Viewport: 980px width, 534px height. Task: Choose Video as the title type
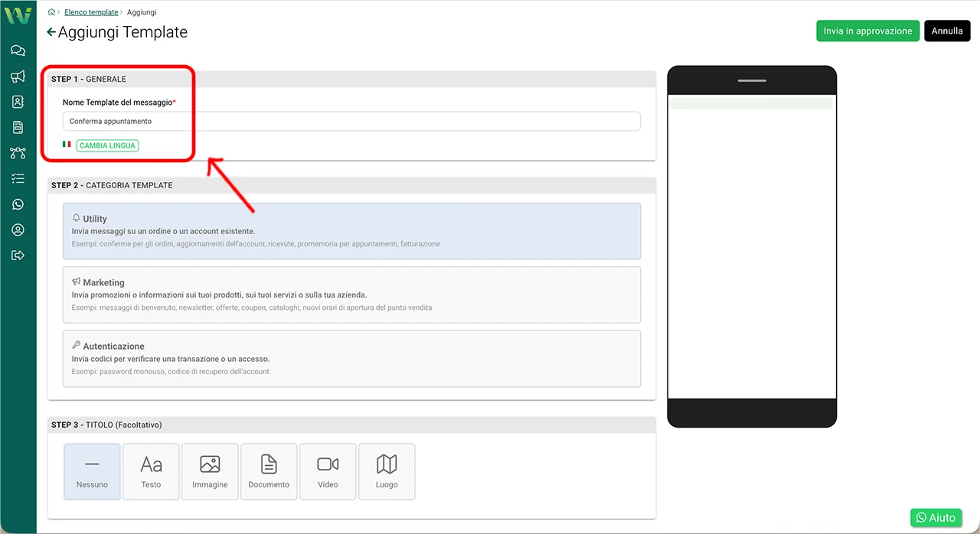(328, 471)
